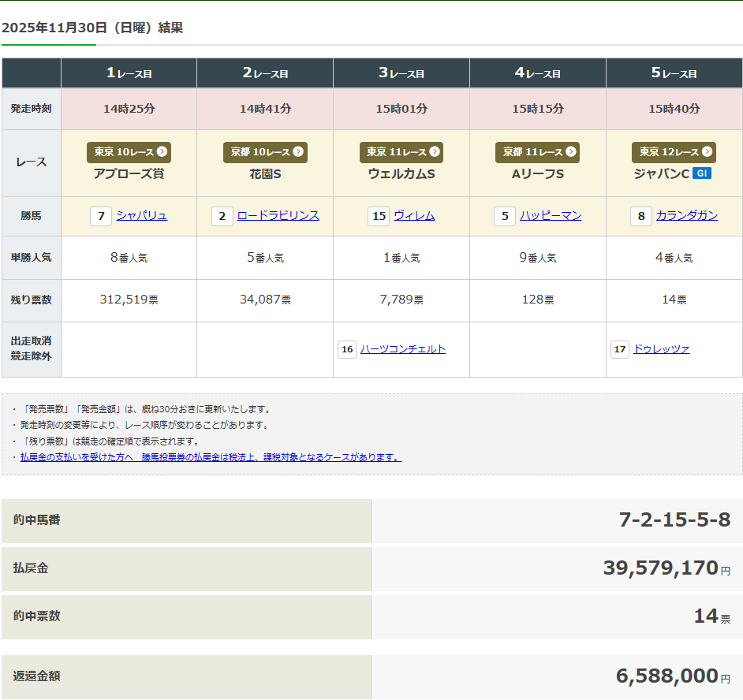Screen dimensions: 743x700
Task: Select the ヴィレム winner link
Action: point(414,215)
